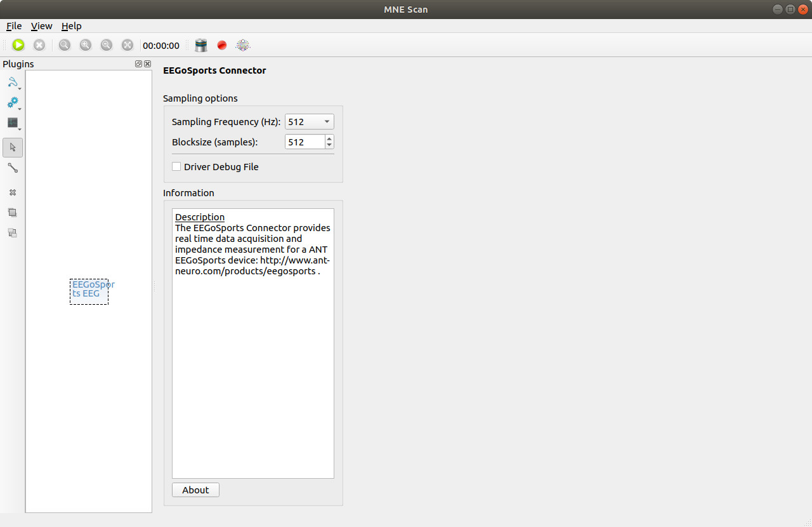Float the Plugins panel using its dock toggle
The width and height of the screenshot is (812, 527).
click(x=138, y=63)
